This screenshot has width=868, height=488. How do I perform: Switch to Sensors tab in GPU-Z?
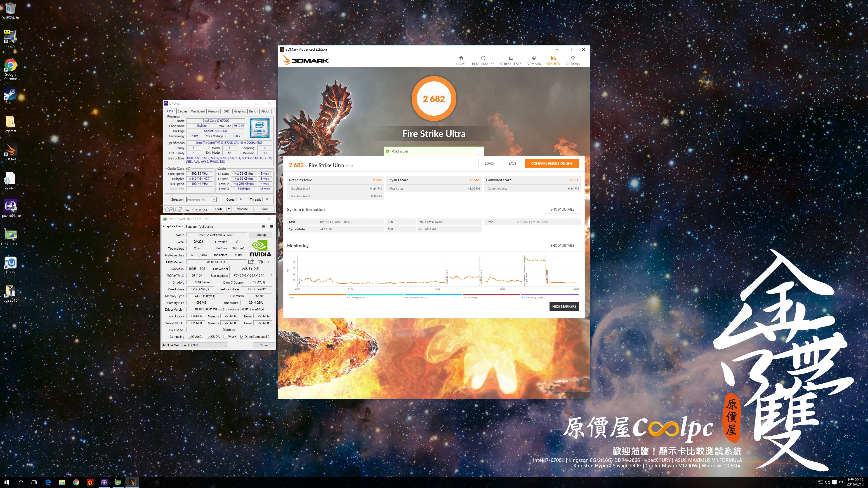click(x=191, y=226)
